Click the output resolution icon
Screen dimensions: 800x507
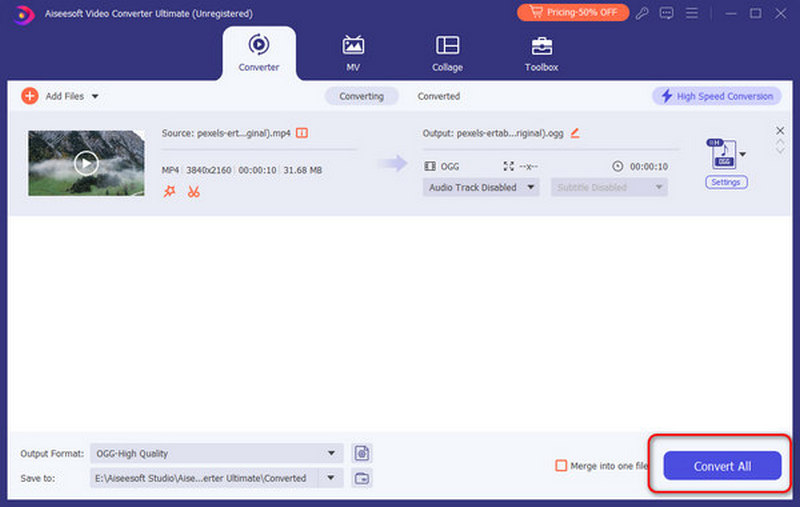pyautogui.click(x=509, y=166)
